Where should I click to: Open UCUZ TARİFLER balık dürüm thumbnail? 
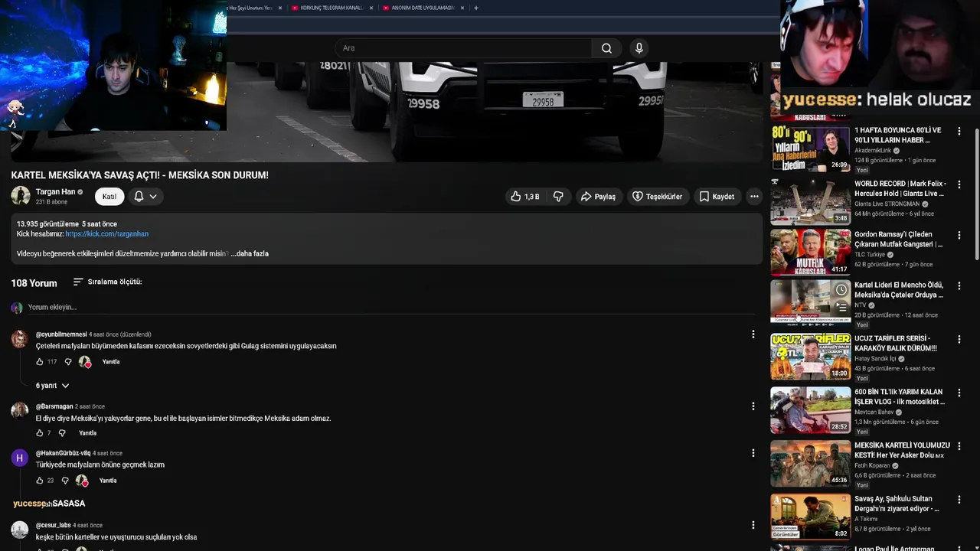(x=810, y=357)
